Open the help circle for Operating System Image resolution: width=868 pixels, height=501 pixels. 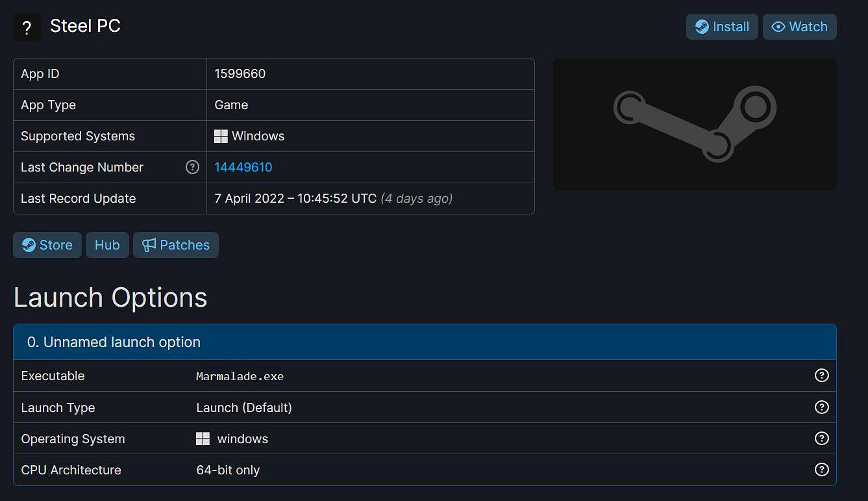(x=821, y=438)
